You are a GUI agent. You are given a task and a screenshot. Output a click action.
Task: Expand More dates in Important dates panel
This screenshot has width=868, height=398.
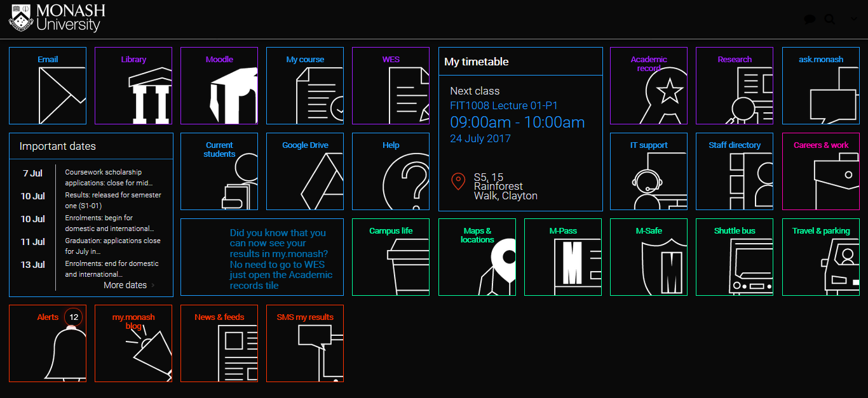(x=125, y=285)
